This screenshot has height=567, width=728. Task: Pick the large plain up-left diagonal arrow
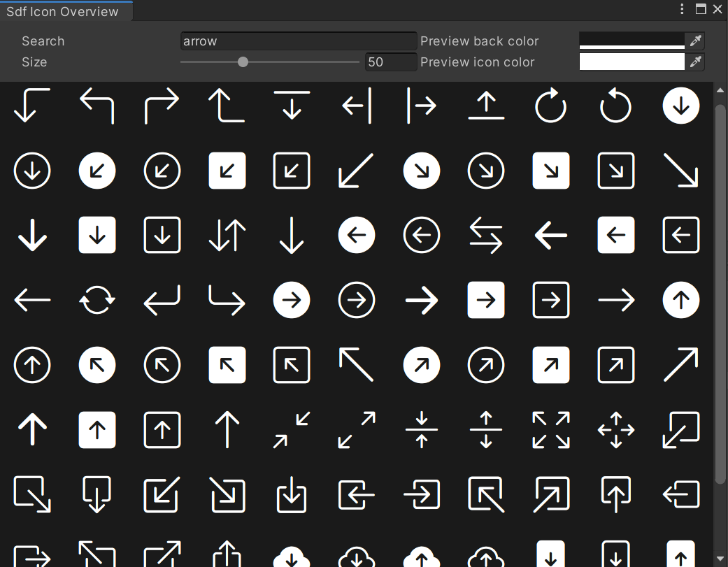click(x=357, y=365)
